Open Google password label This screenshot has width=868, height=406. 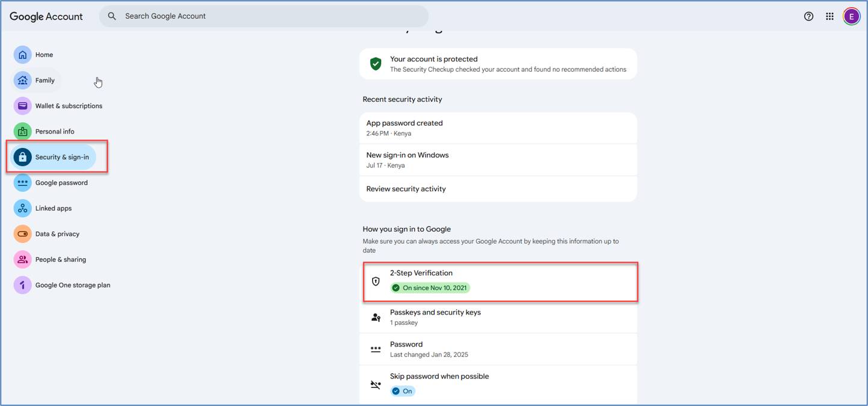(61, 183)
